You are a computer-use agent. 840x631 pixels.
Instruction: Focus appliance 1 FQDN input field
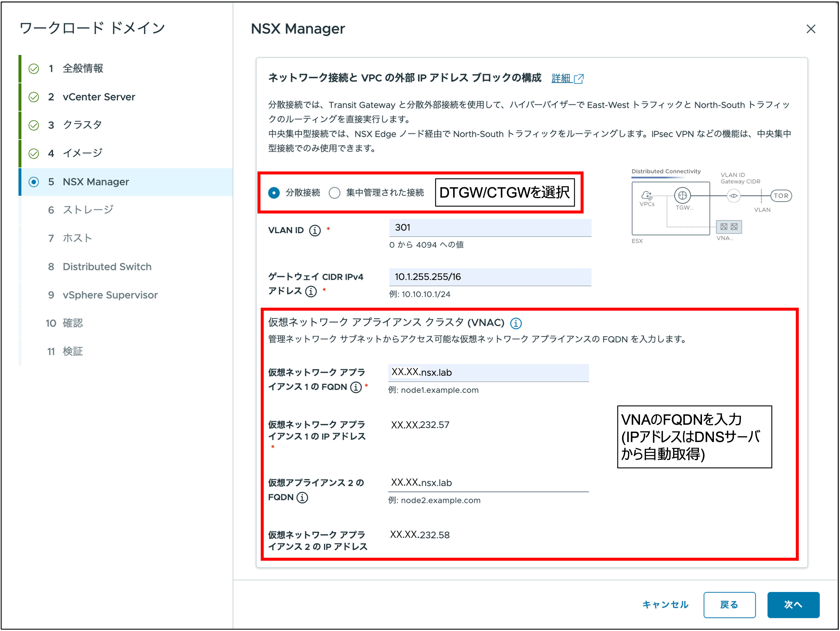point(488,373)
